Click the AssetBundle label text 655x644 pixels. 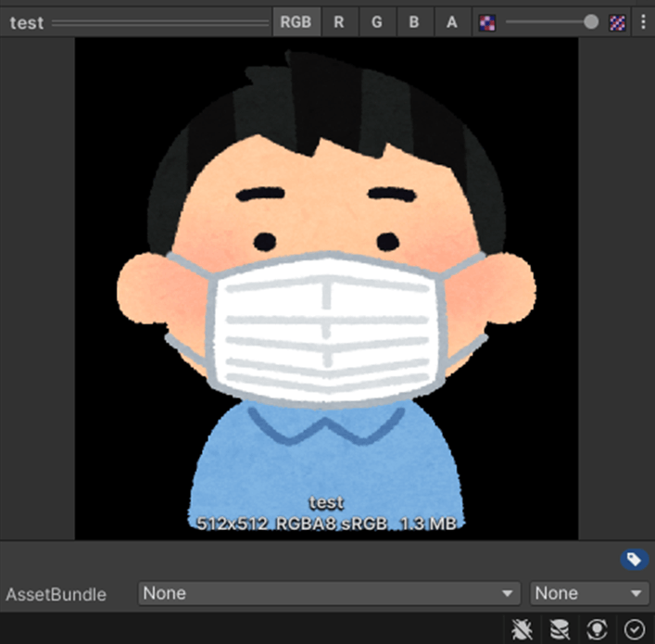pos(56,594)
